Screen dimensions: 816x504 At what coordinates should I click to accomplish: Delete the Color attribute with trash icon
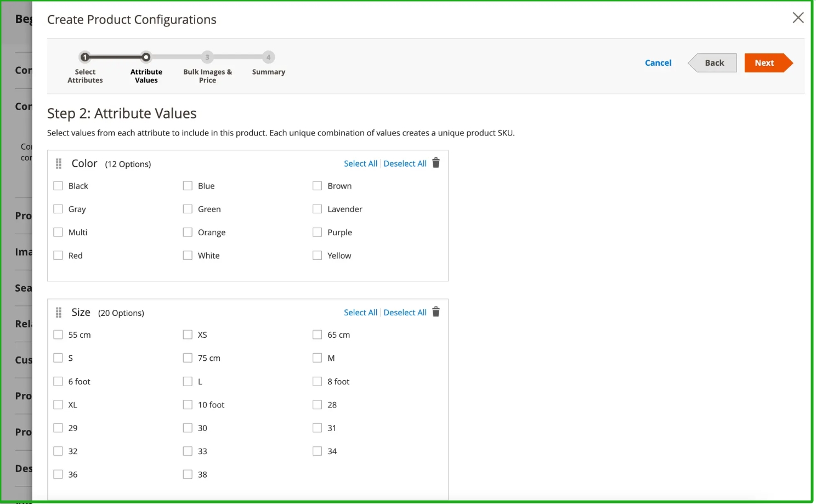click(436, 163)
